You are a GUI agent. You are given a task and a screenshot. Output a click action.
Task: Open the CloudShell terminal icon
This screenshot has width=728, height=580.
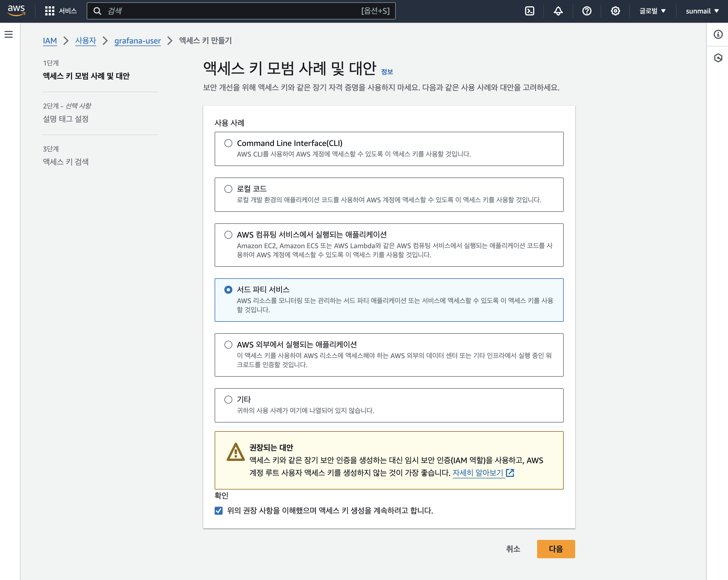click(529, 11)
